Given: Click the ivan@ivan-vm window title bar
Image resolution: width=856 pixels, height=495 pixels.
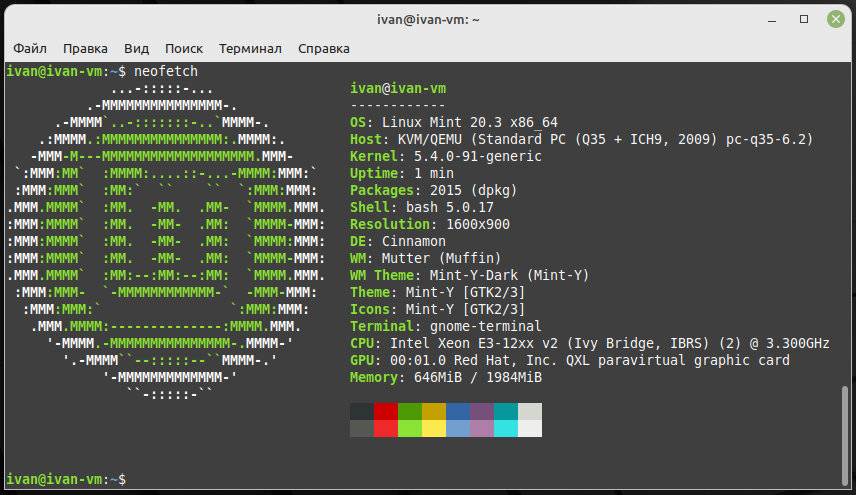Looking at the screenshot, I should (428, 19).
